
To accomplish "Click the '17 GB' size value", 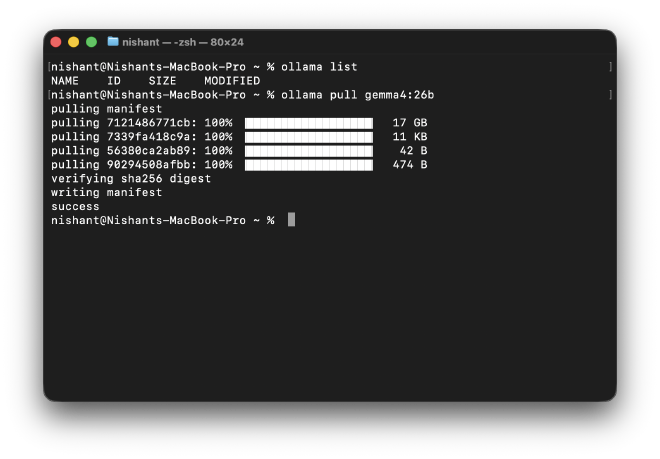I will pos(410,123).
